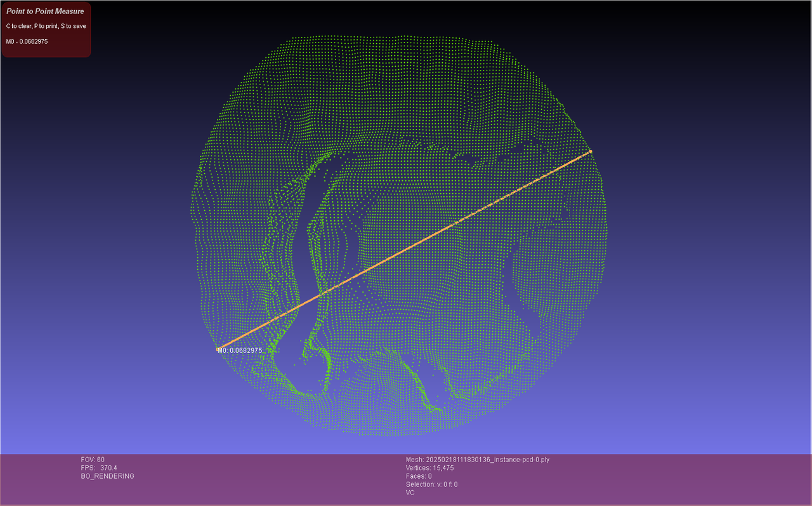Click the Faces: 0 count

[x=419, y=476]
